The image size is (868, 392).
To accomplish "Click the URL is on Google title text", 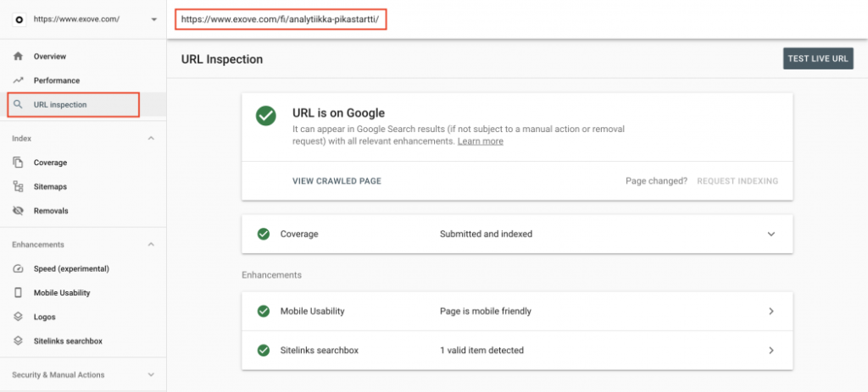I will click(x=338, y=113).
